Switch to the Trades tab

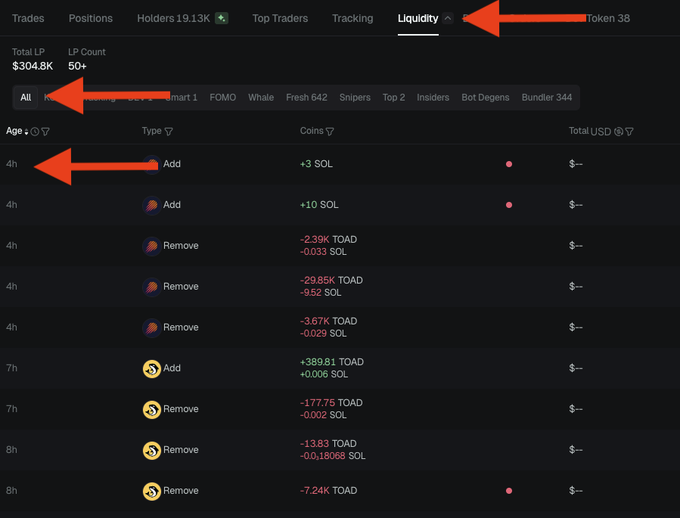28,18
